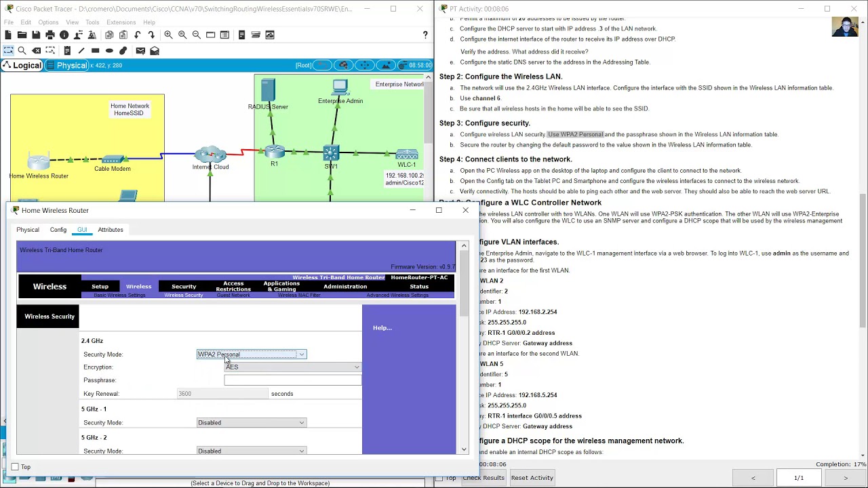Viewport: 868px width, 488px height.
Task: Choose the Draw Ellipse tool
Action: [109, 50]
